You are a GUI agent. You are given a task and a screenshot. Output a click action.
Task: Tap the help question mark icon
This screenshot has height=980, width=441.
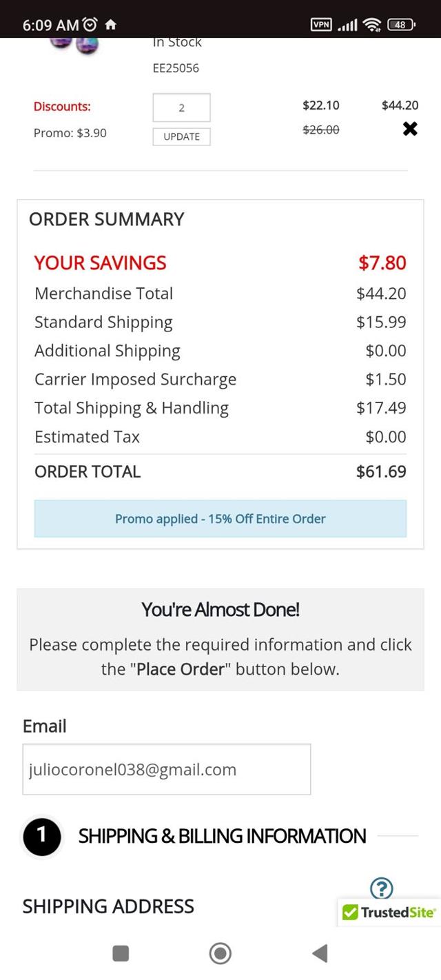[381, 888]
